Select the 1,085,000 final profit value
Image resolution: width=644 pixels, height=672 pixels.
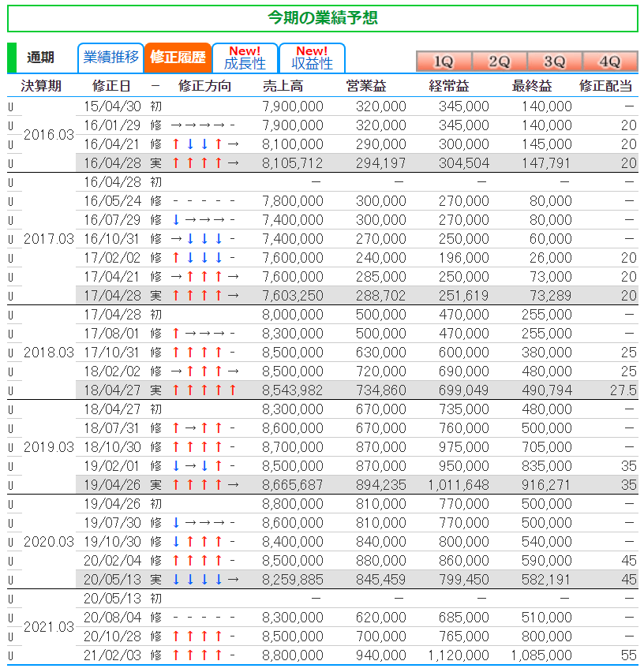point(541,655)
